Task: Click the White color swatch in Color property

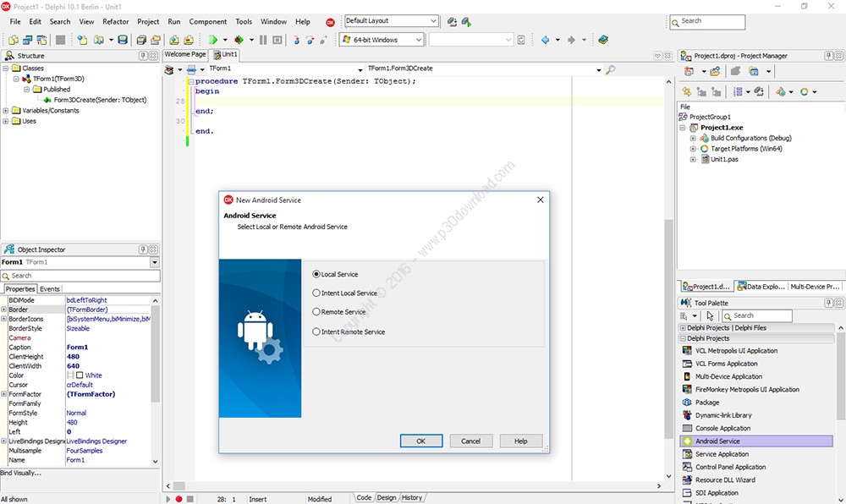Action: click(x=80, y=375)
